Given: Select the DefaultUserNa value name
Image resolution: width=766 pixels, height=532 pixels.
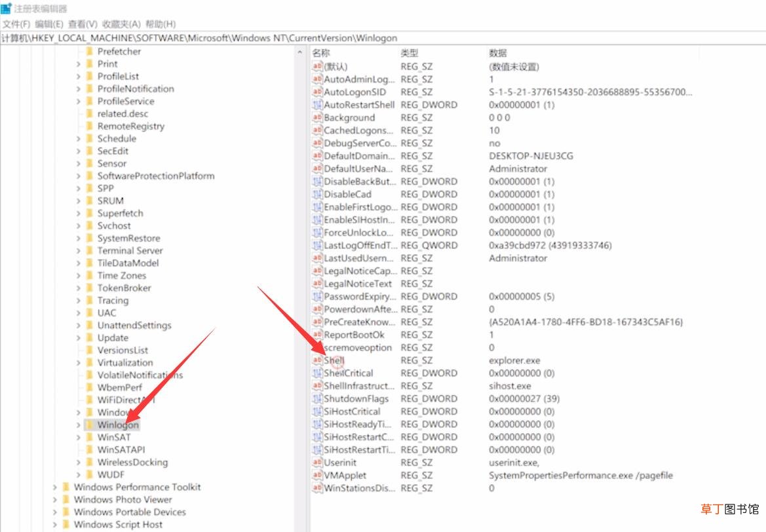Looking at the screenshot, I should [x=358, y=168].
